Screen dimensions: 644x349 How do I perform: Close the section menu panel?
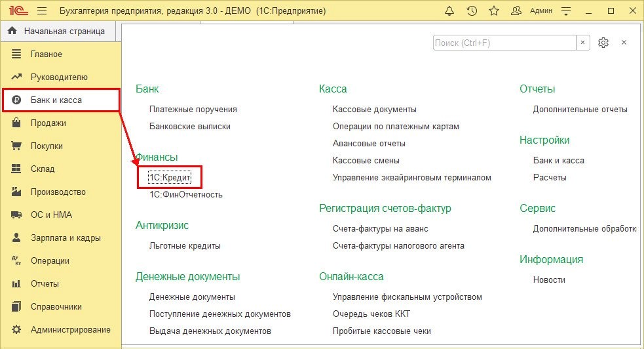[x=624, y=43]
